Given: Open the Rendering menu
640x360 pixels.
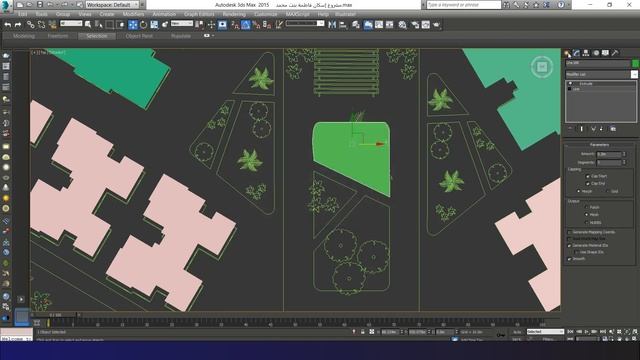Looking at the screenshot, I should pyautogui.click(x=234, y=14).
